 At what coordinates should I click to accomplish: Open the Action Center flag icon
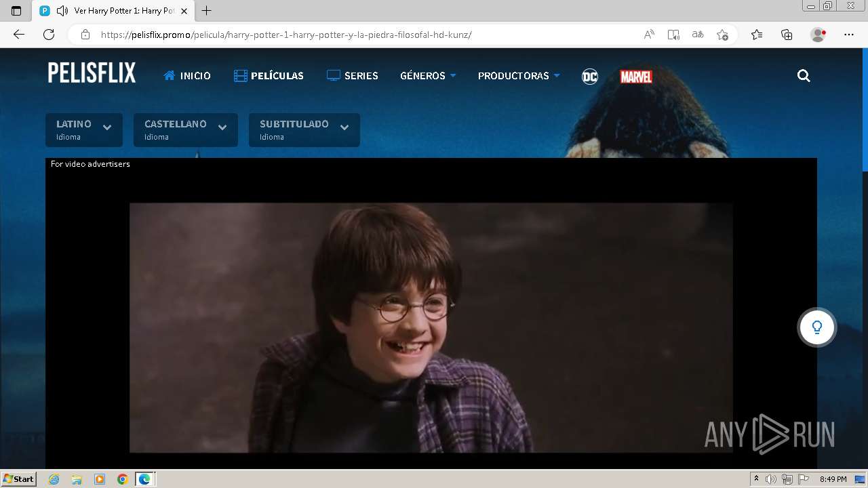click(804, 479)
